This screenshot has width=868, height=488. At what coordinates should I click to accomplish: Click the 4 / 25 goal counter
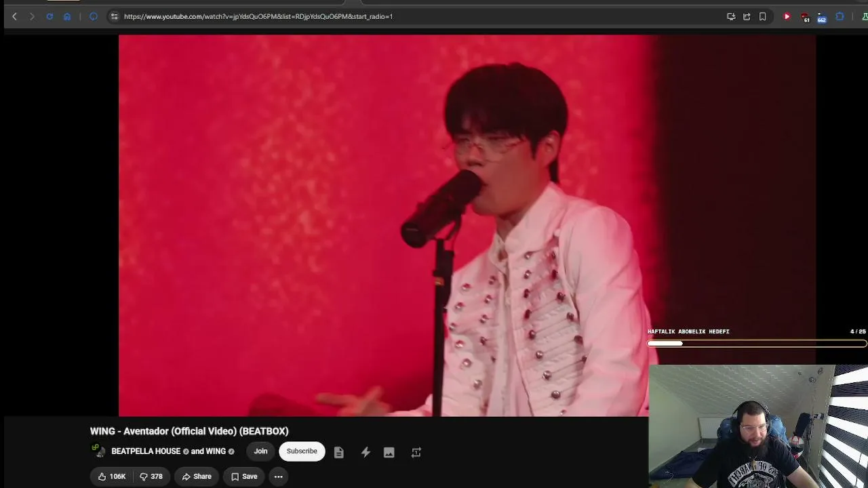(x=858, y=331)
